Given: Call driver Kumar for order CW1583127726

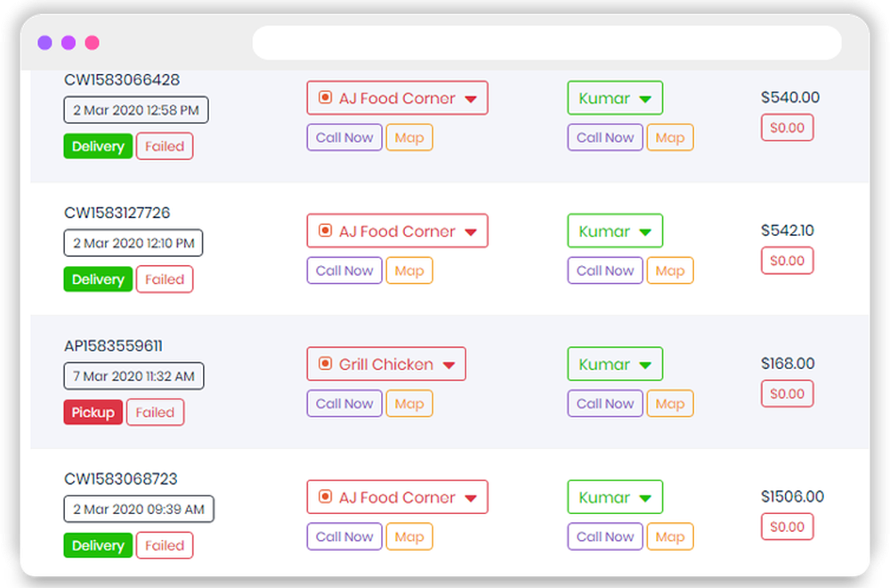Looking at the screenshot, I should click(x=605, y=270).
